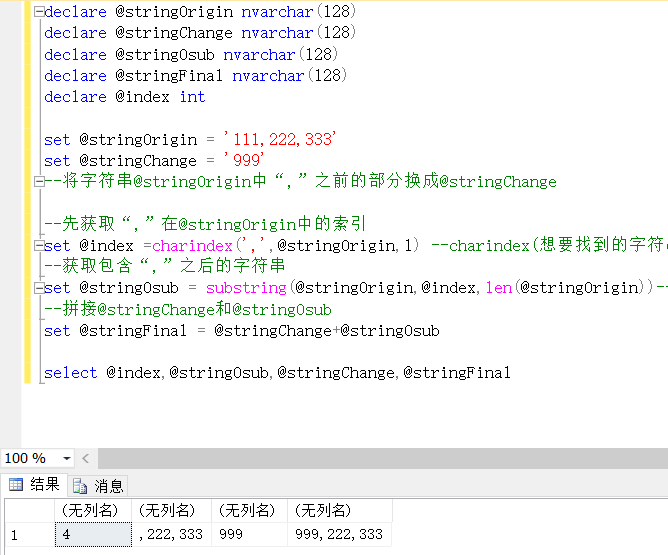The height and width of the screenshot is (555, 668).
Task: Click the horizontal scrollbar track of editor
Action: pyautogui.click(x=383, y=458)
